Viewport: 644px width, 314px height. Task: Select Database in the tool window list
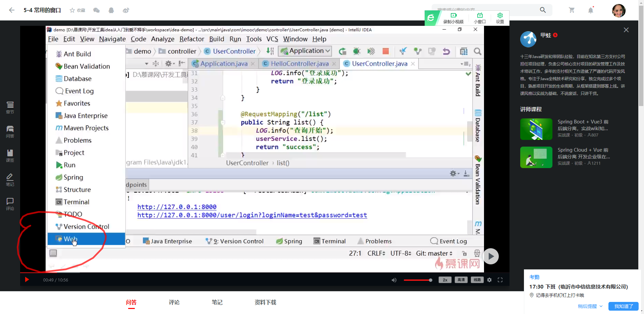coord(86,78)
